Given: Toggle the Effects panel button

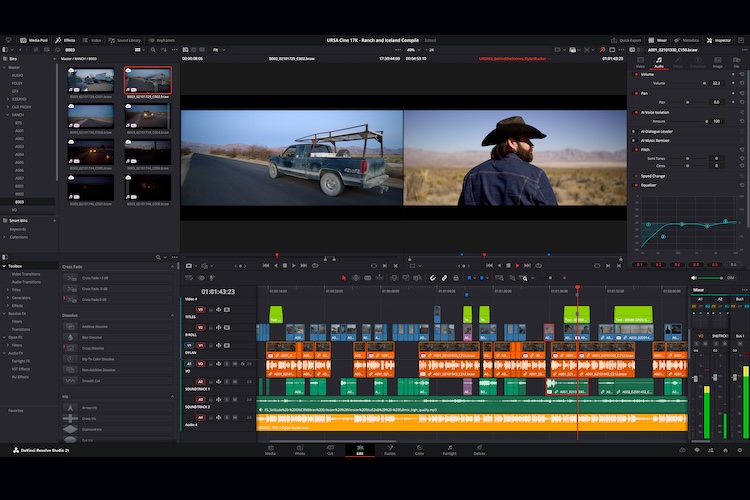Looking at the screenshot, I should pos(65,40).
